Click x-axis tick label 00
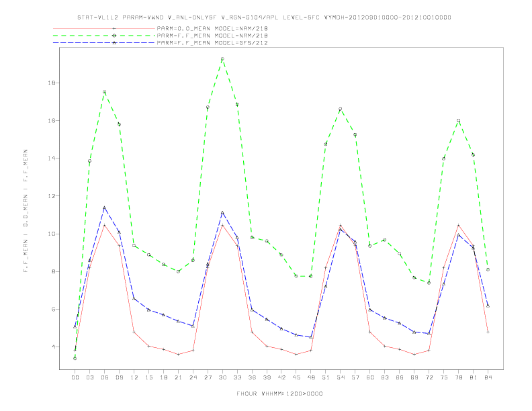 [x=75, y=377]
